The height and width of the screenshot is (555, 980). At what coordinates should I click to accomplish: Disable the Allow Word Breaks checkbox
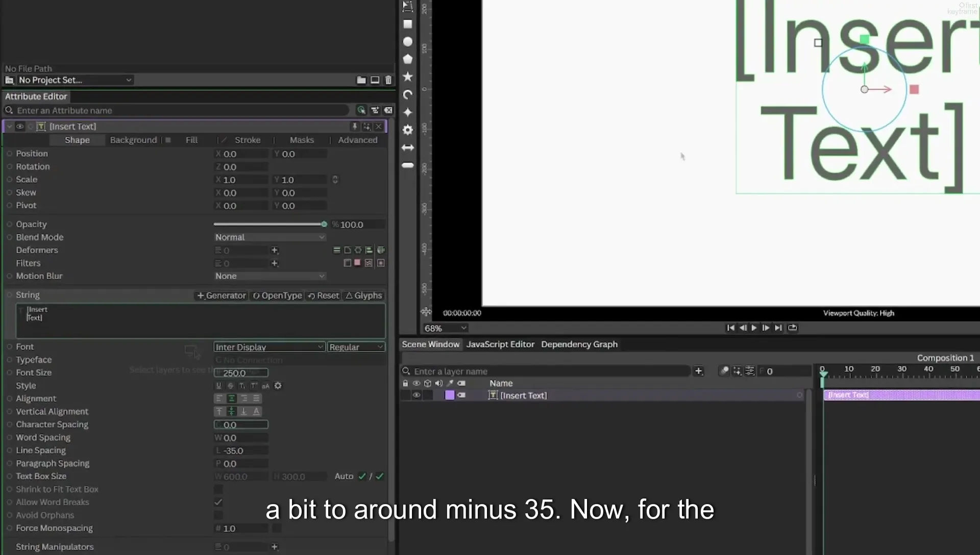click(218, 502)
